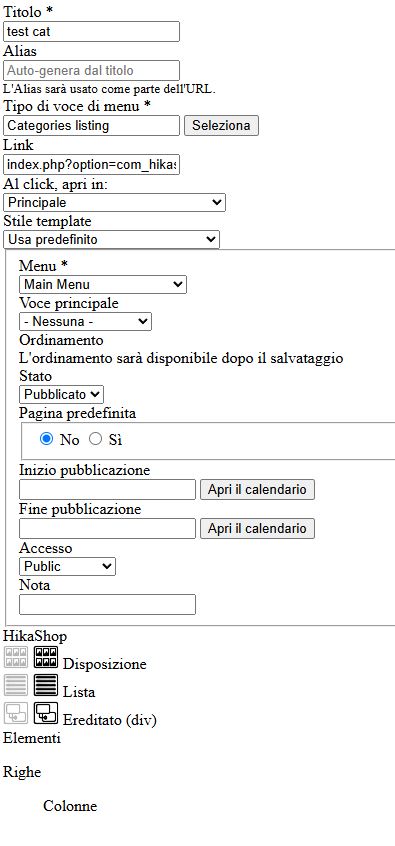
Task: Change the Stato dropdown from Pubblicato
Action: point(62,394)
